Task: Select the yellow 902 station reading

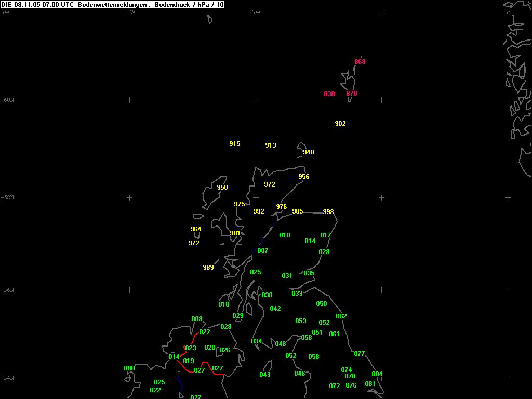Action: 340,124
